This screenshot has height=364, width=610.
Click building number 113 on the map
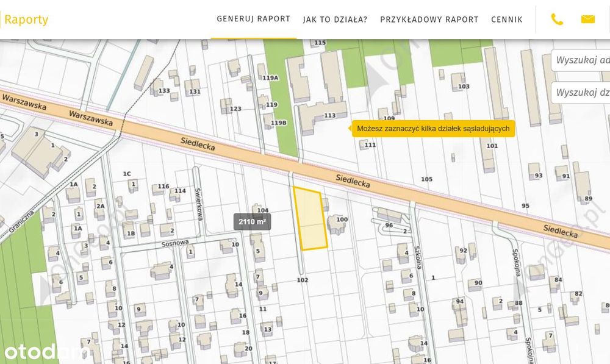(329, 115)
